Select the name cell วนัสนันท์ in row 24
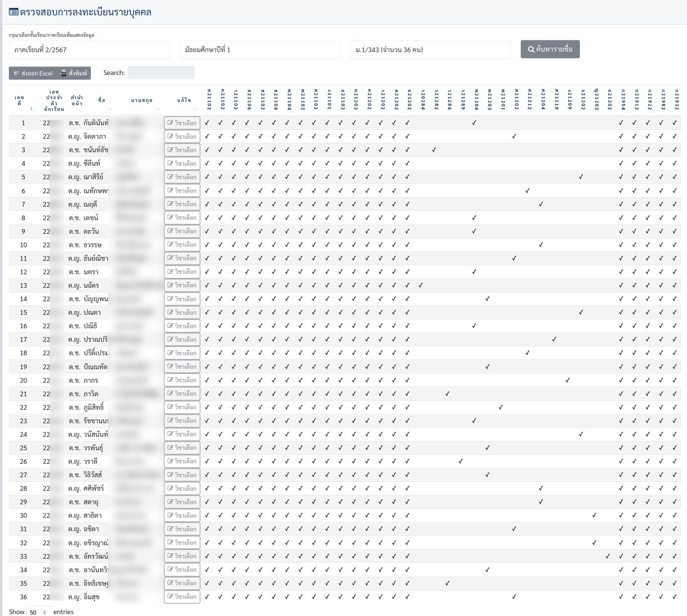Image resolution: width=687 pixels, height=616 pixels. (x=96, y=434)
